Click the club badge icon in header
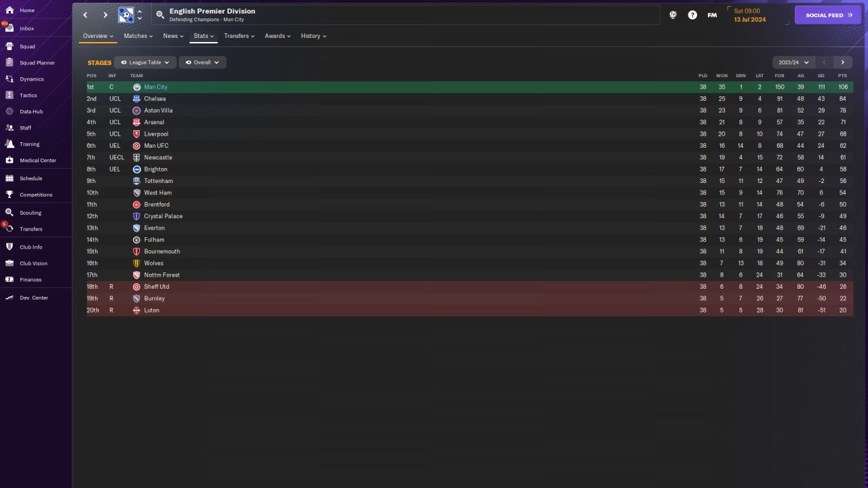The width and height of the screenshot is (868, 488). click(126, 15)
